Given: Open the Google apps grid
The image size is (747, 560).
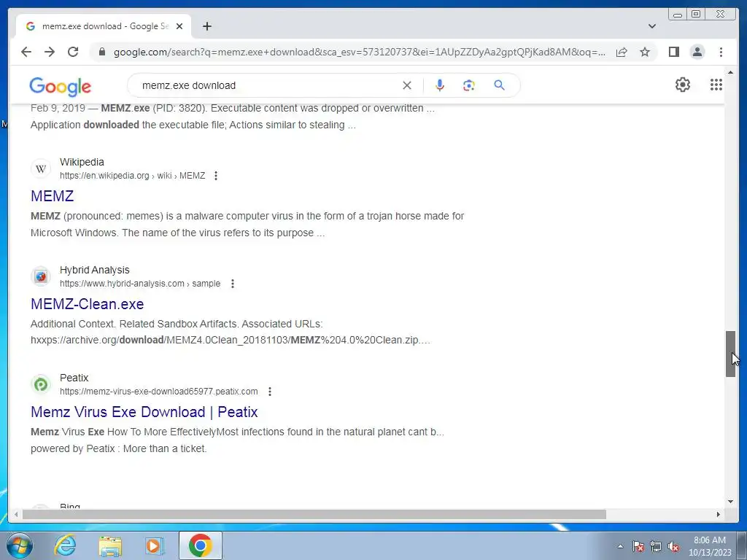Looking at the screenshot, I should pos(716,85).
